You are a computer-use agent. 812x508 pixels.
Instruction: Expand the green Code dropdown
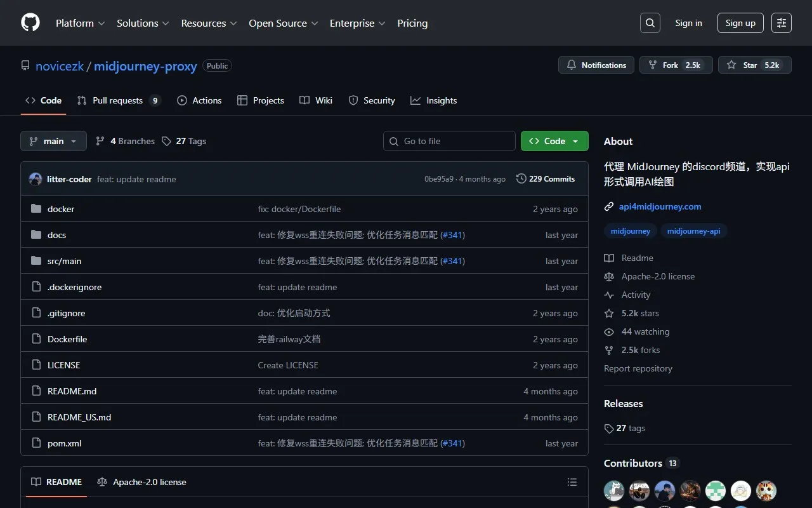554,141
